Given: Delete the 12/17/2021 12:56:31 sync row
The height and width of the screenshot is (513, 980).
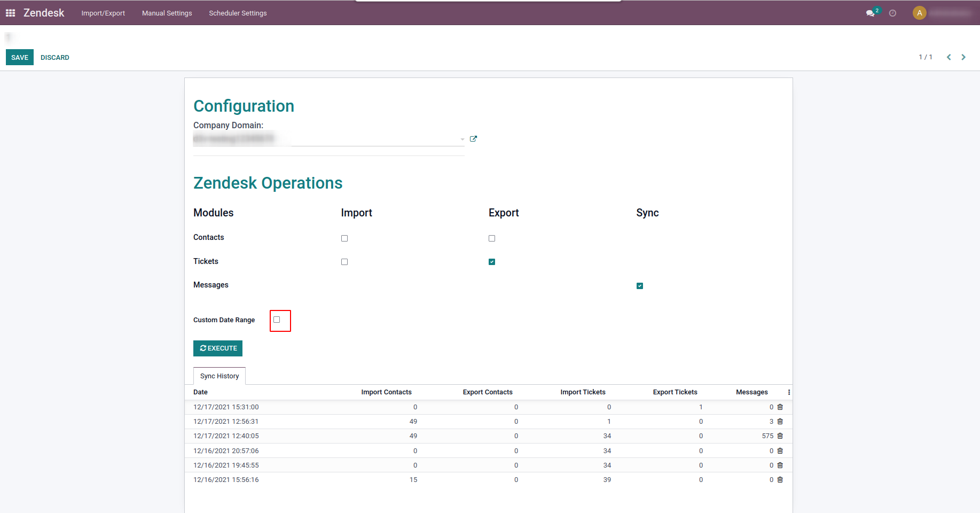Looking at the screenshot, I should pos(780,422).
